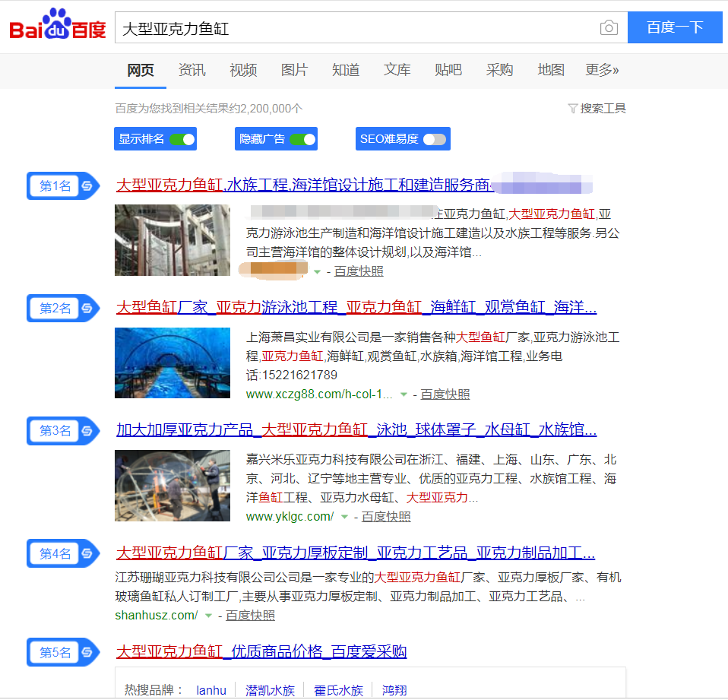Enable the SEO难易度 switch
This screenshot has width=728, height=700.
[435, 139]
